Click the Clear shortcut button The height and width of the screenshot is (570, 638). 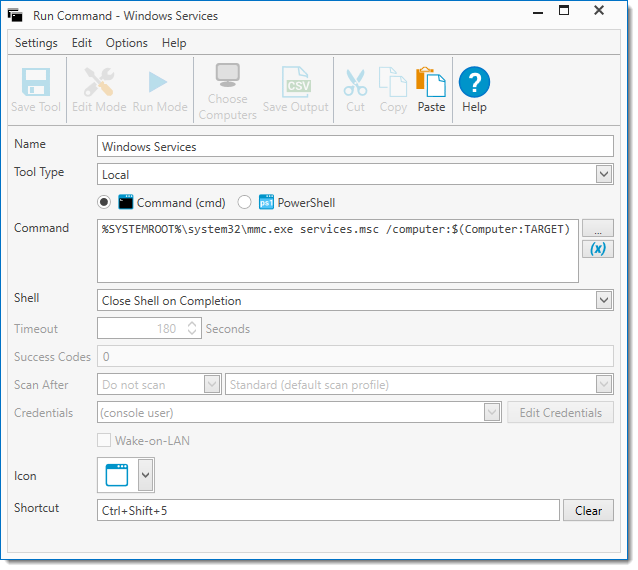coord(588,511)
